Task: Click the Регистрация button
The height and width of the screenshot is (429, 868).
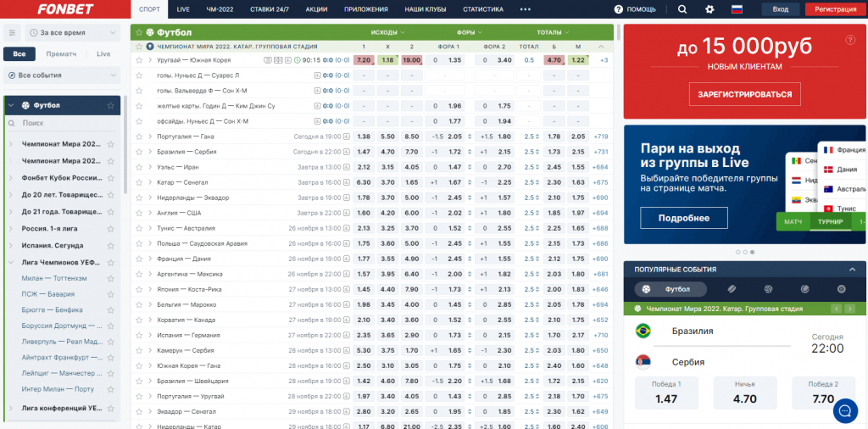Action: click(833, 9)
